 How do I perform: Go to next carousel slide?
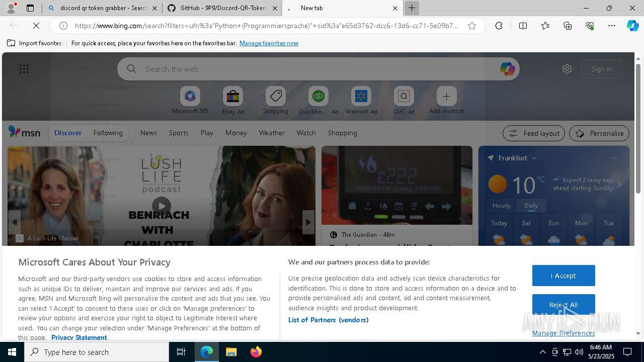[x=308, y=222]
